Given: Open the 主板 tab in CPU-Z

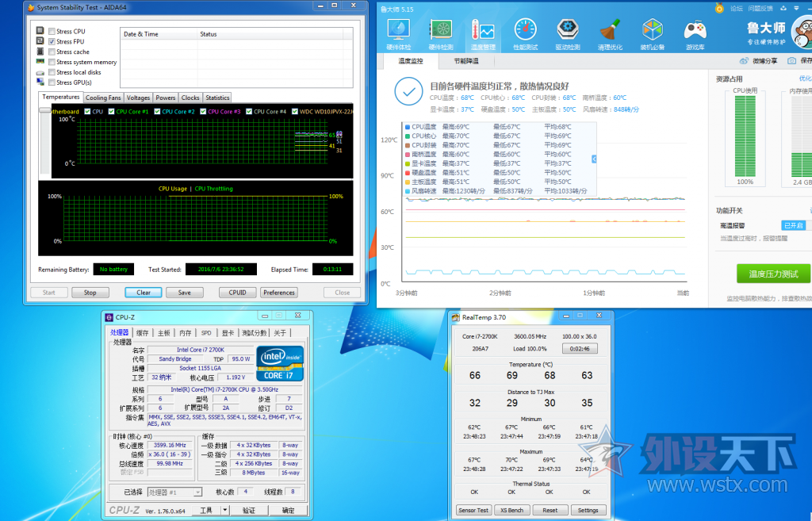Looking at the screenshot, I should (163, 332).
